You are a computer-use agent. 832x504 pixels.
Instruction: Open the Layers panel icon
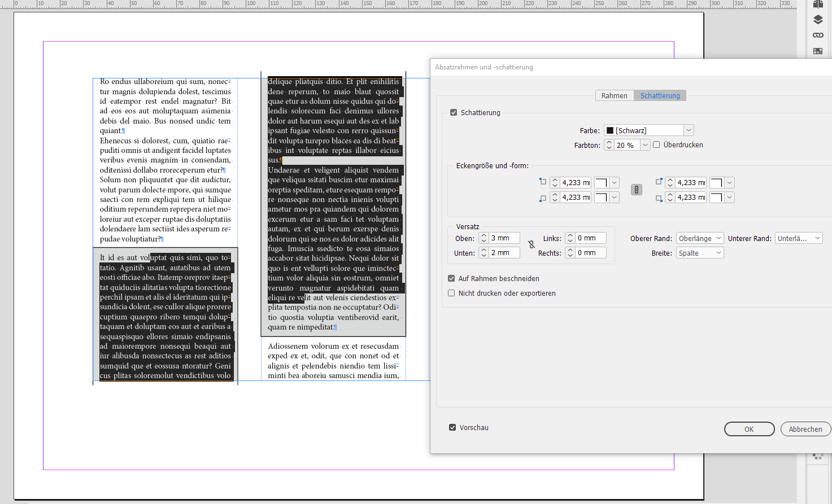tap(817, 19)
